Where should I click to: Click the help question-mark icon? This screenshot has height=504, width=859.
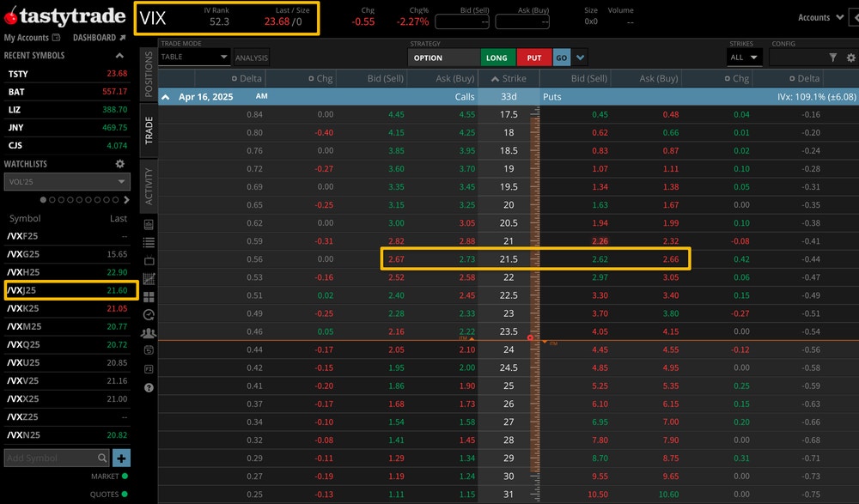(148, 388)
